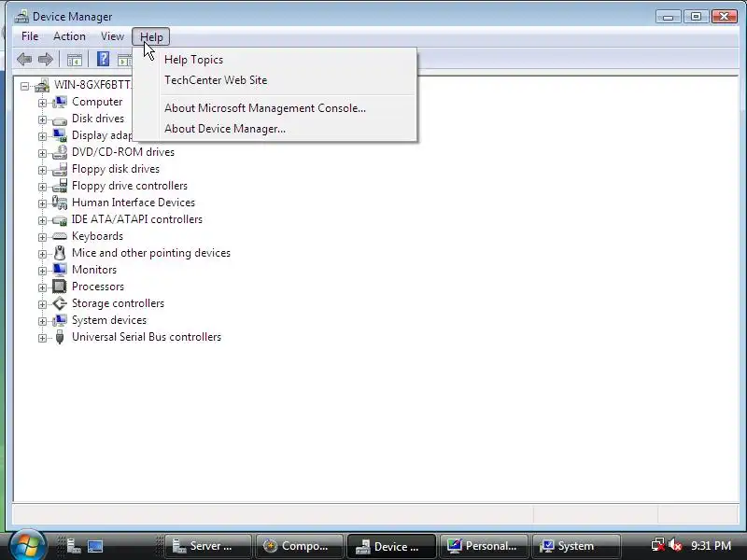Click the Show/Hide Console Tree toolbar icon
This screenshot has height=560, width=747.
click(75, 60)
